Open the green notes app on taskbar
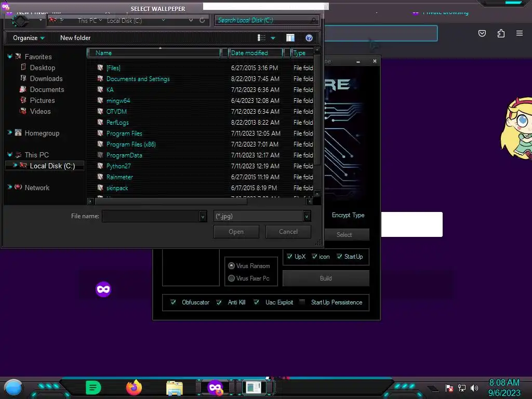532x399 pixels. (94, 388)
